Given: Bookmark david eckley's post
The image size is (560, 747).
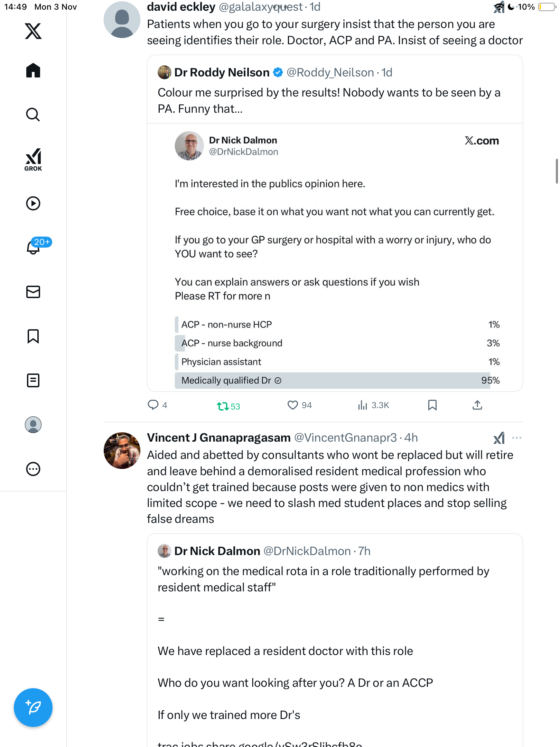Looking at the screenshot, I should pyautogui.click(x=432, y=405).
